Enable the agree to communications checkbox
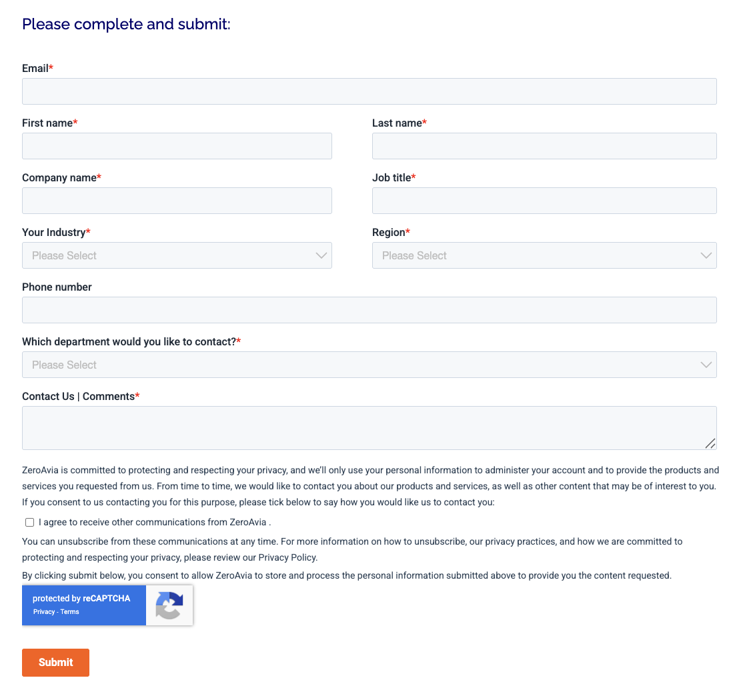Image resolution: width=743 pixels, height=700 pixels. tap(29, 522)
